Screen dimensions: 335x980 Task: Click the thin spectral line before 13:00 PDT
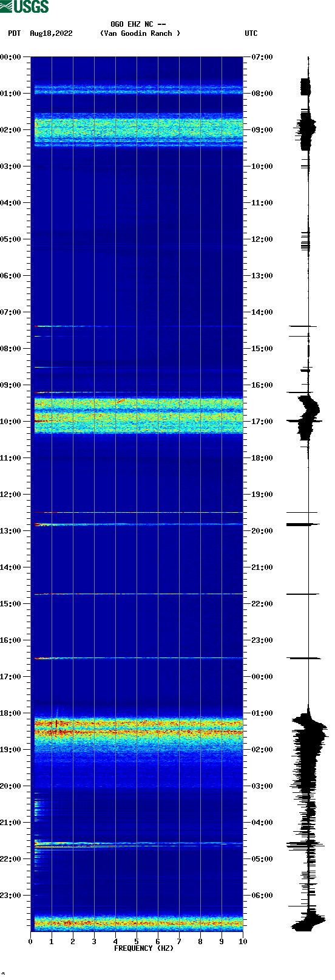[138, 524]
